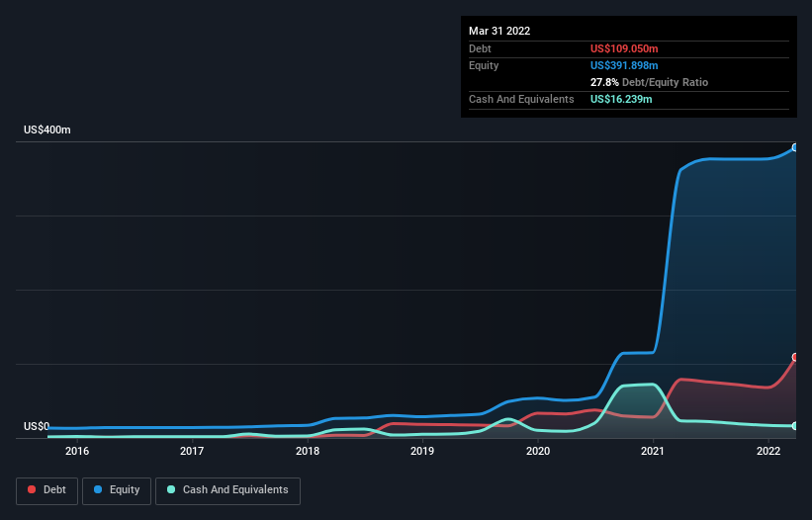Click the Mar 31 2022 tooltip date
Screen dimensions: 812x520
pyautogui.click(x=499, y=31)
